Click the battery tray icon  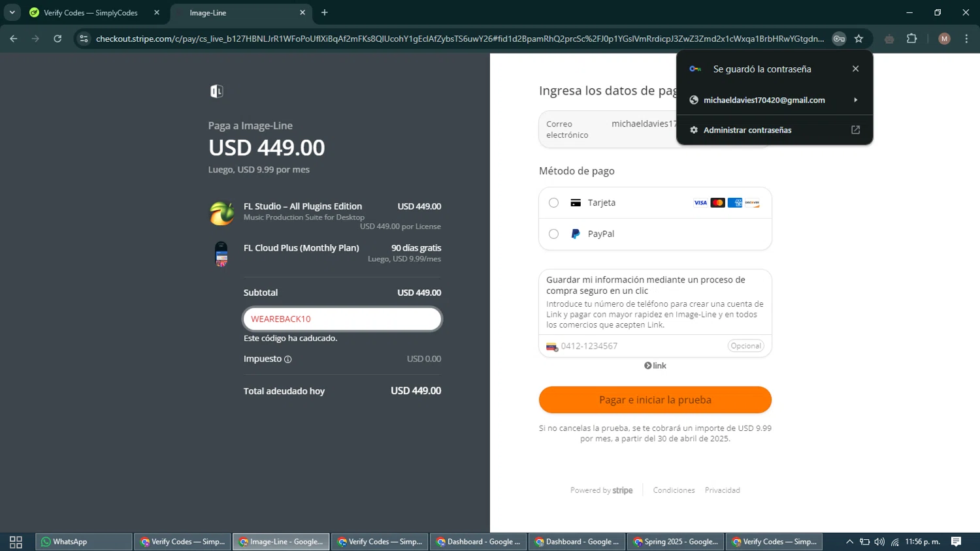point(864,542)
